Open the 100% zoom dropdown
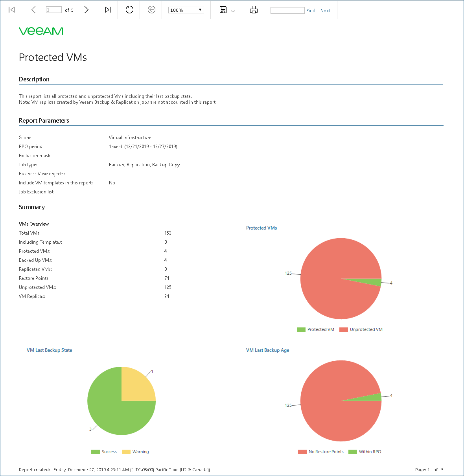This screenshot has height=476, width=464. pyautogui.click(x=186, y=10)
